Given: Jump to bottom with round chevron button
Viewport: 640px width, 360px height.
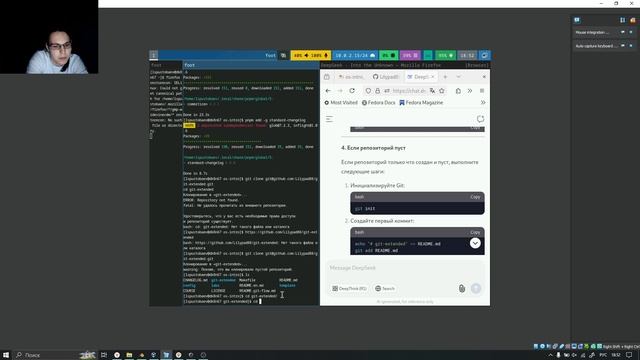Looking at the screenshot, I should pos(475,243).
